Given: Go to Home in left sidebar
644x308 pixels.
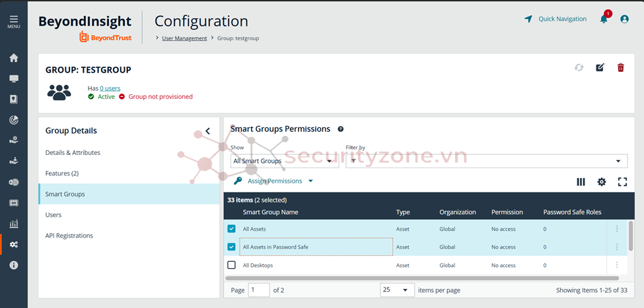Looking at the screenshot, I should click(x=14, y=58).
